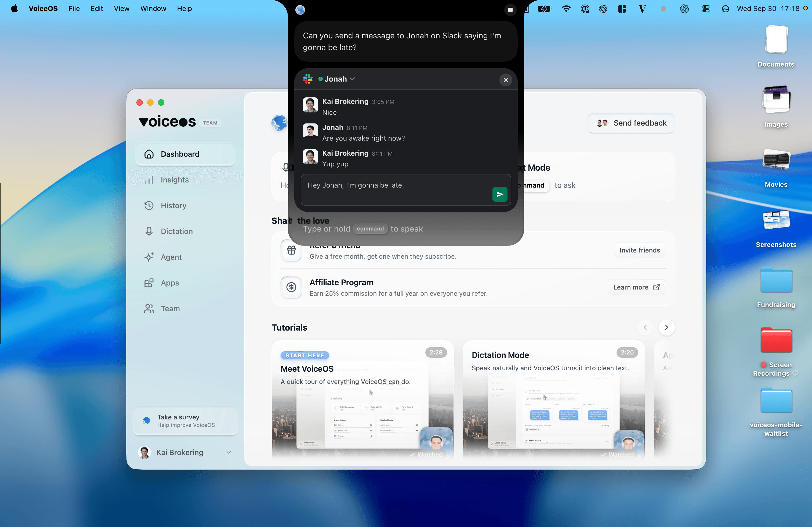Play the Dictation Mode tutorial
The height and width of the screenshot is (527, 812).
click(553, 400)
